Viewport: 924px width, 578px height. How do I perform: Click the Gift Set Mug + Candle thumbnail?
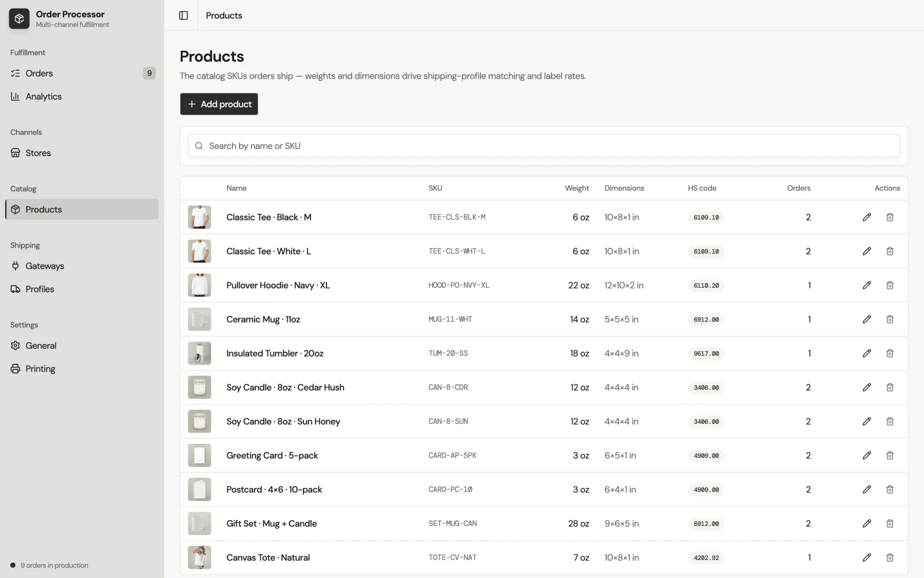click(x=199, y=524)
